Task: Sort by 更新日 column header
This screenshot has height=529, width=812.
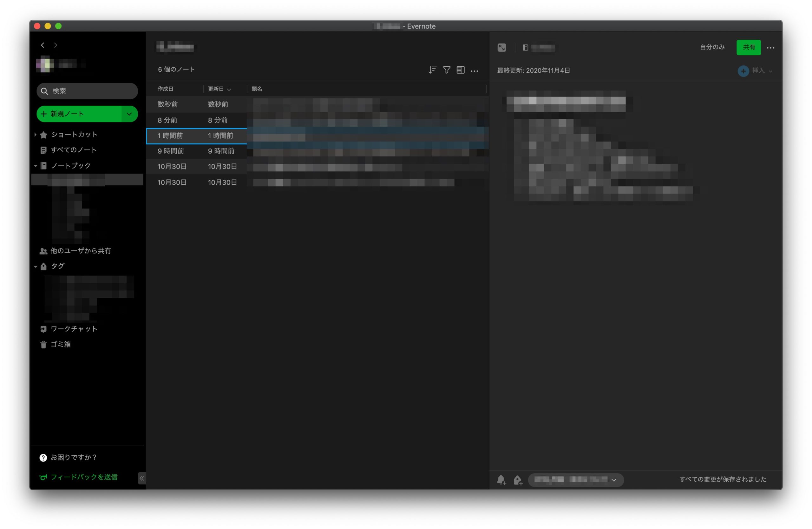Action: [x=219, y=89]
